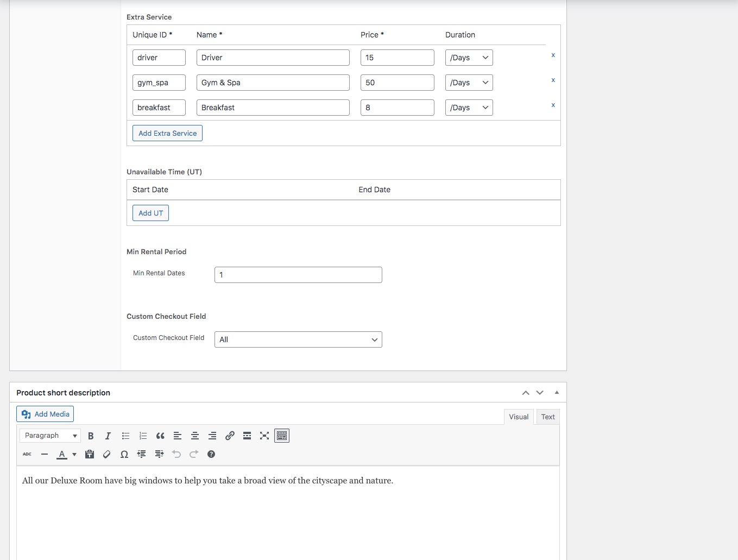
Task: Apply blockquote formatting
Action: click(x=160, y=436)
